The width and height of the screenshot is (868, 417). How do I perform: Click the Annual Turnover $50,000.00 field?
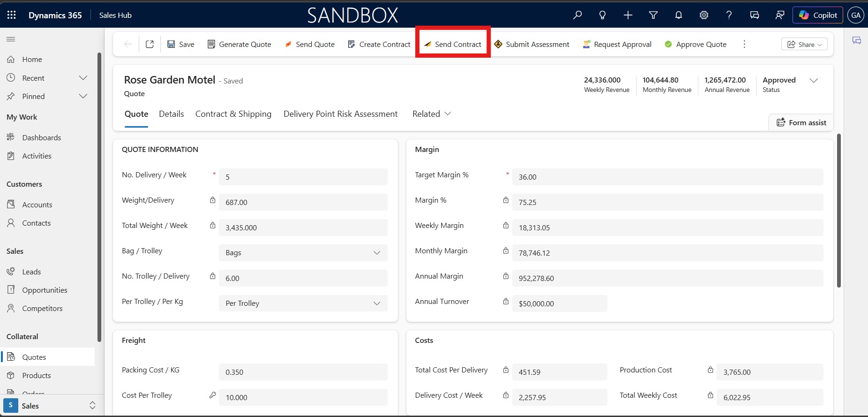coord(560,303)
